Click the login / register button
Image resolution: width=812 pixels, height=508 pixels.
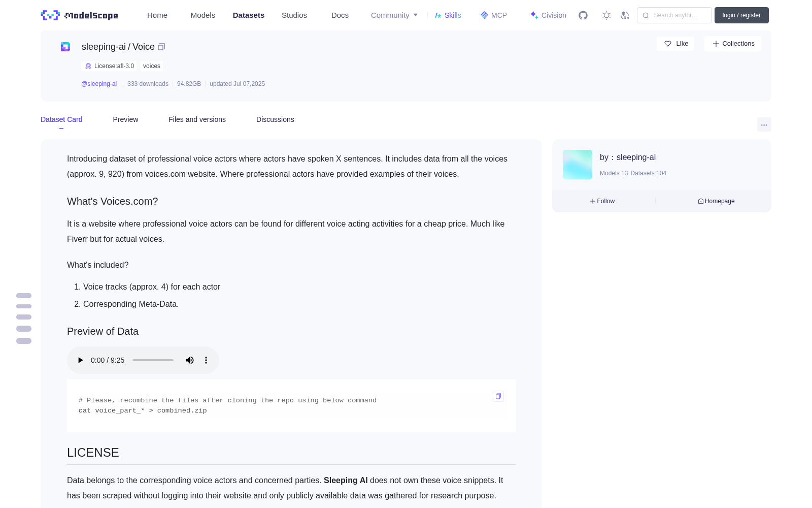(x=741, y=15)
